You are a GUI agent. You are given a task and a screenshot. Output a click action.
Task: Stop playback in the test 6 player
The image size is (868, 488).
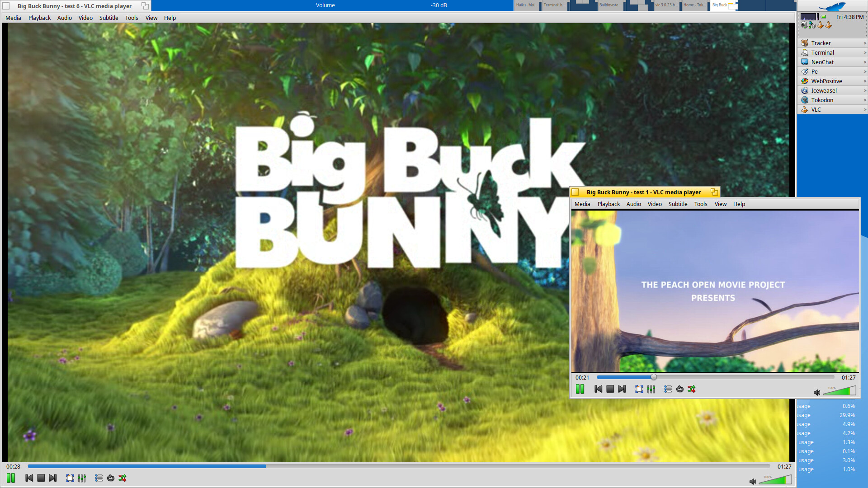tap(41, 478)
